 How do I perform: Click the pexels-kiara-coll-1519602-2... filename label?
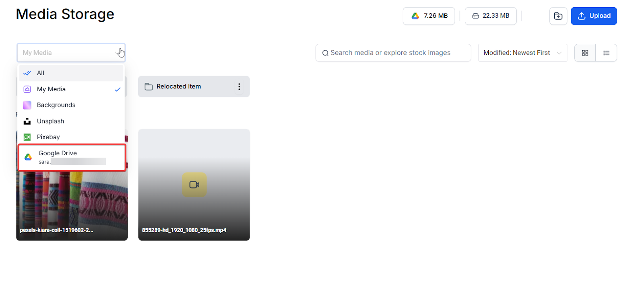point(57,230)
